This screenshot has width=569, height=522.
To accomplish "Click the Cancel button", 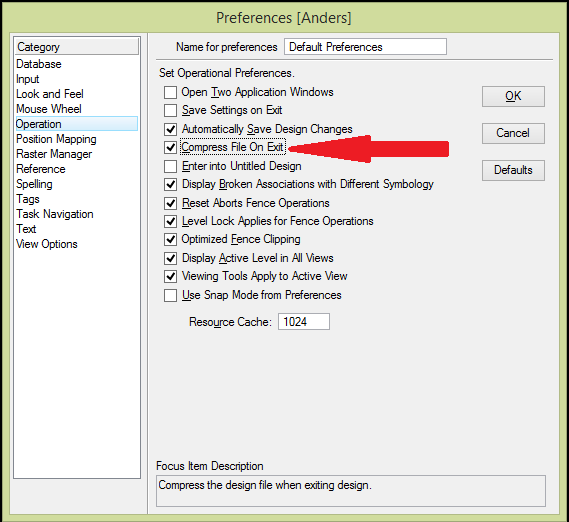I will tap(513, 133).
